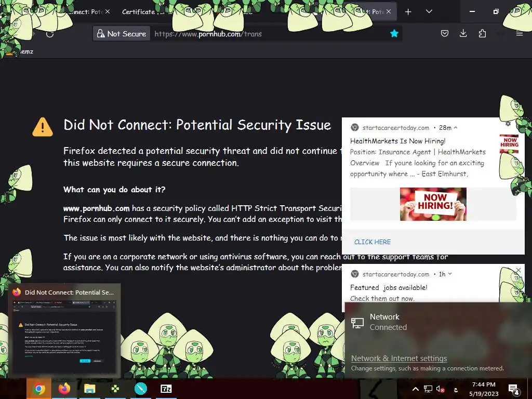Close the rightmost Potential Security tab

[389, 11]
